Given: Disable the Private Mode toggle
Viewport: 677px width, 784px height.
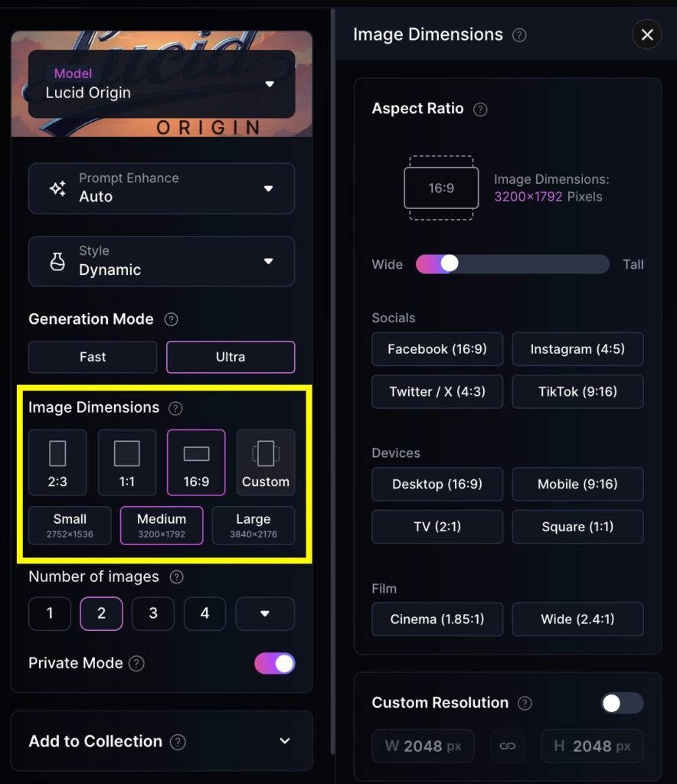Looking at the screenshot, I should click(274, 664).
